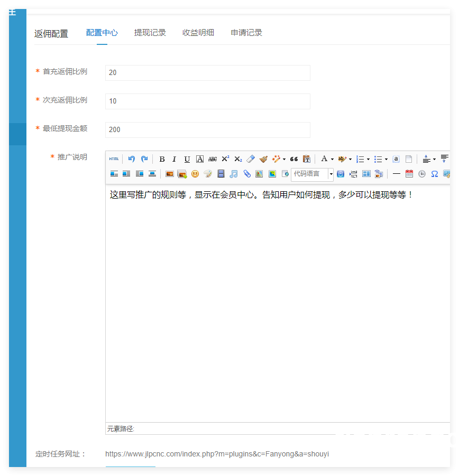459x476 pixels.
Task: Click the 首充返佣比例 input field
Action: point(208,73)
